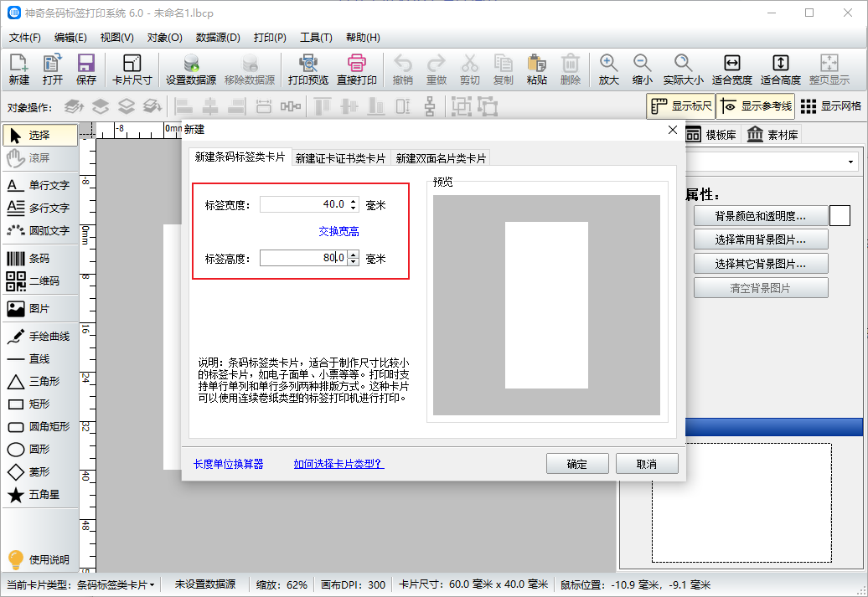
Task: Open the 对象(O) menu
Action: point(164,38)
